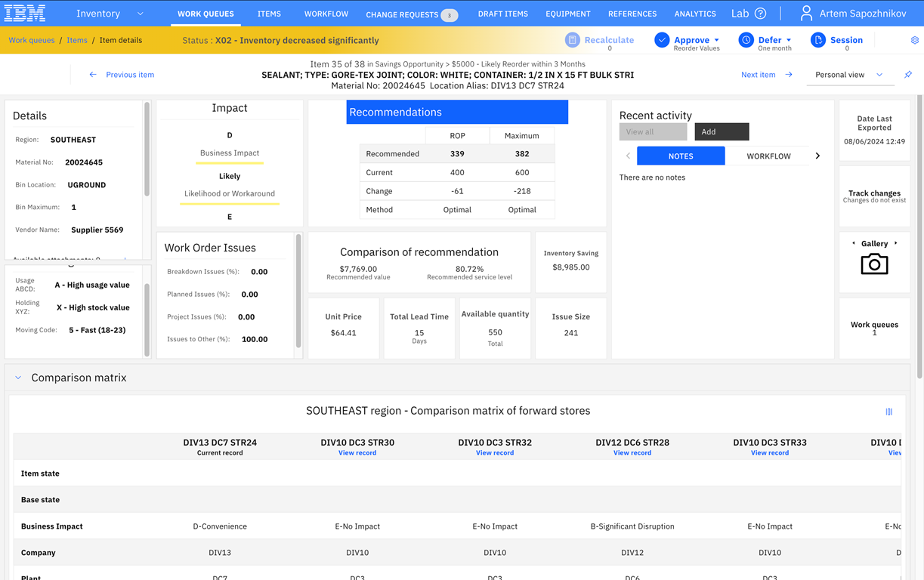Click Material No value 20024645 in Details
This screenshot has width=924, height=580.
84,162
